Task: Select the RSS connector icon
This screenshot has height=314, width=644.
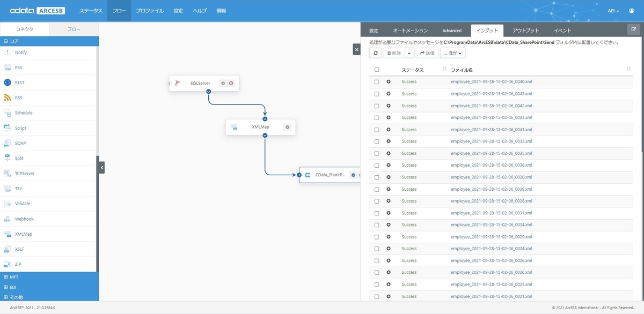Action: [x=8, y=98]
